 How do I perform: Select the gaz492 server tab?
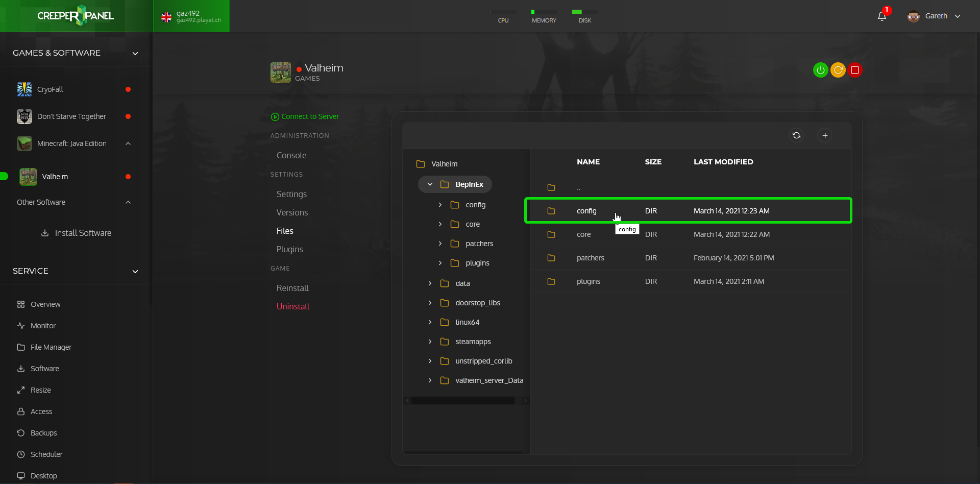191,16
